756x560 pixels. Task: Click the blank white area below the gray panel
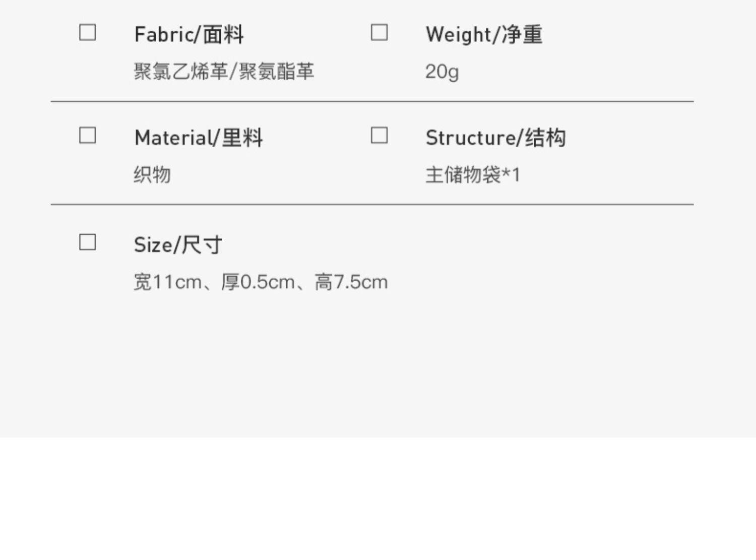pyautogui.click(x=378, y=499)
